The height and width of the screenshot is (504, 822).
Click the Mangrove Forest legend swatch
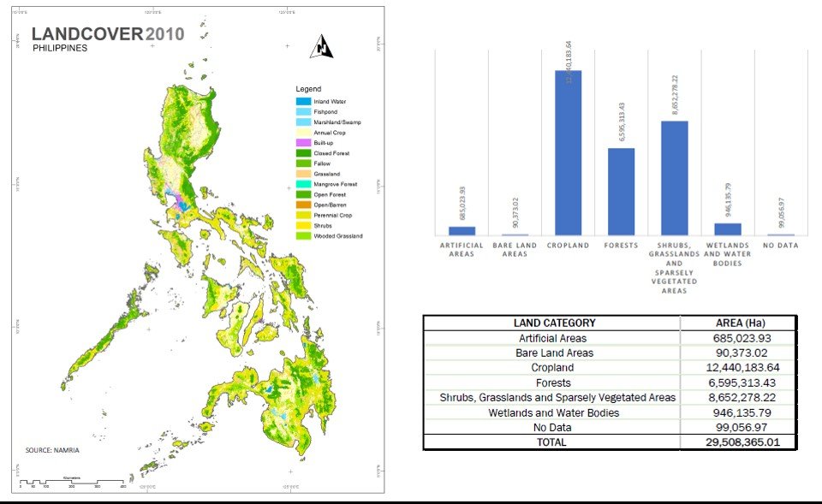tap(302, 184)
